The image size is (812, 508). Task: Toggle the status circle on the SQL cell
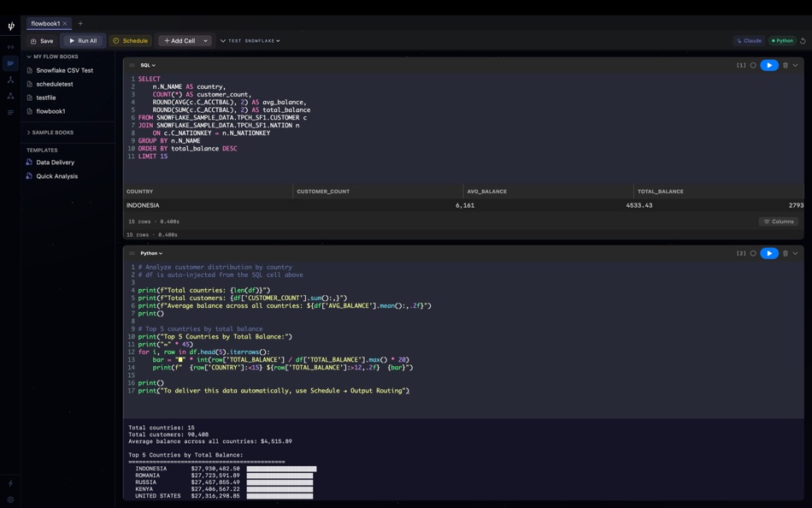[x=753, y=65]
